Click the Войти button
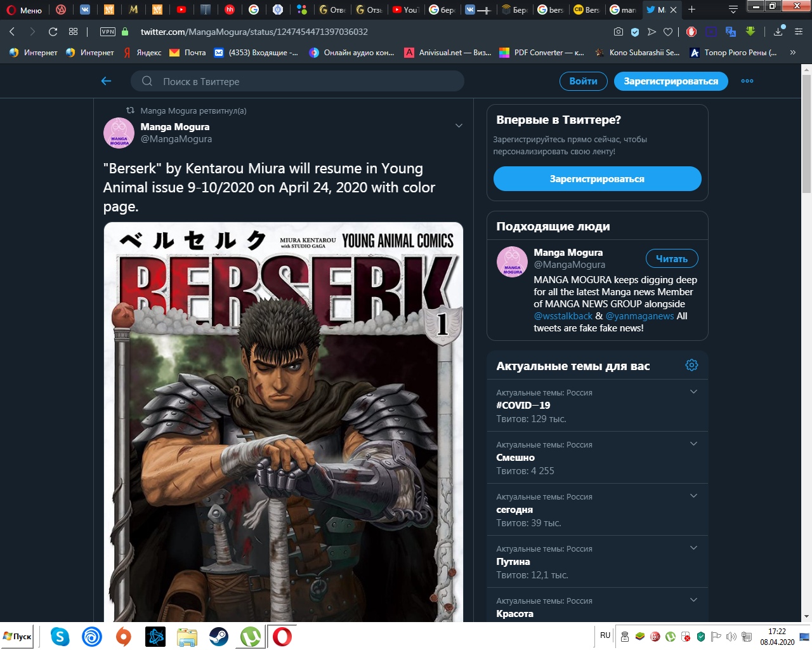This screenshot has height=650, width=812. pos(583,81)
